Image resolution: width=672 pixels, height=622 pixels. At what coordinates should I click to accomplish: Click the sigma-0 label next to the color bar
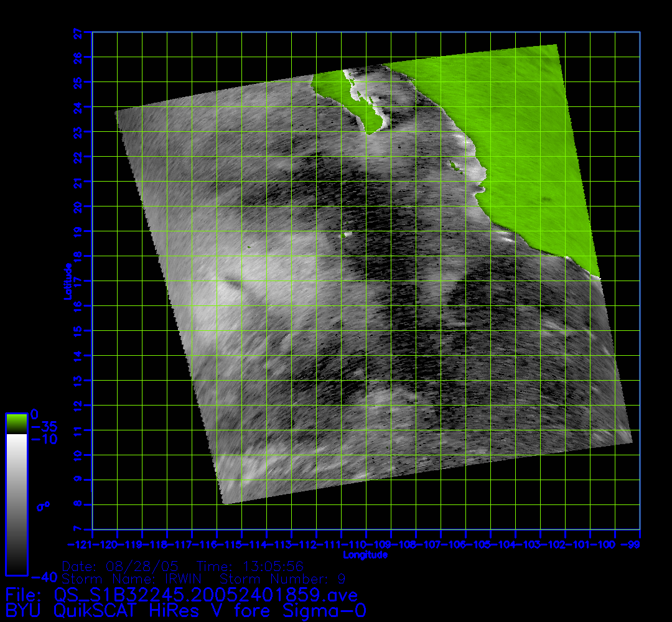tap(43, 506)
